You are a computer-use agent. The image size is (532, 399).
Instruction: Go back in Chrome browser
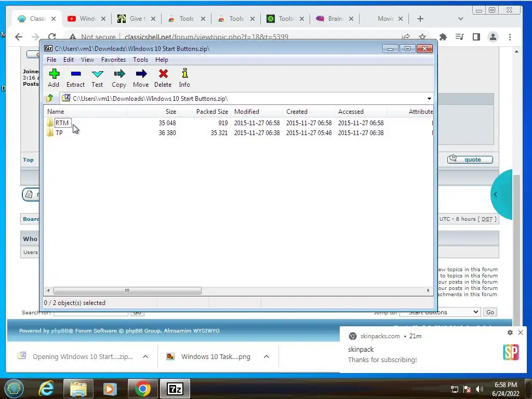[19, 37]
